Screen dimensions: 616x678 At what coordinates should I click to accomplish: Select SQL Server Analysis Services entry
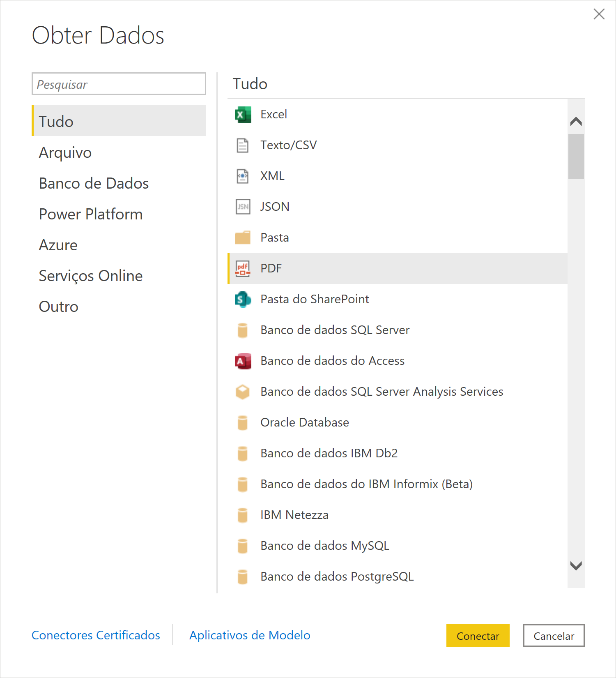click(x=398, y=392)
